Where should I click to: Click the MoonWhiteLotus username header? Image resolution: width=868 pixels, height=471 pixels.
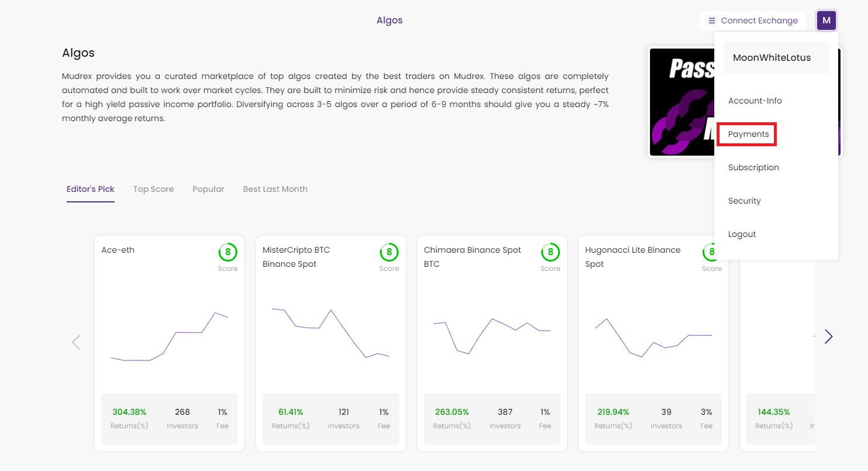point(772,58)
